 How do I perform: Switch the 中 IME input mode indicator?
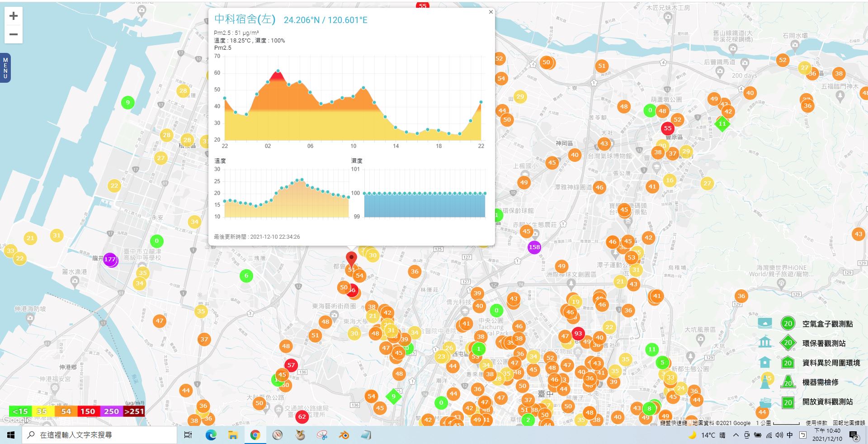(x=790, y=435)
